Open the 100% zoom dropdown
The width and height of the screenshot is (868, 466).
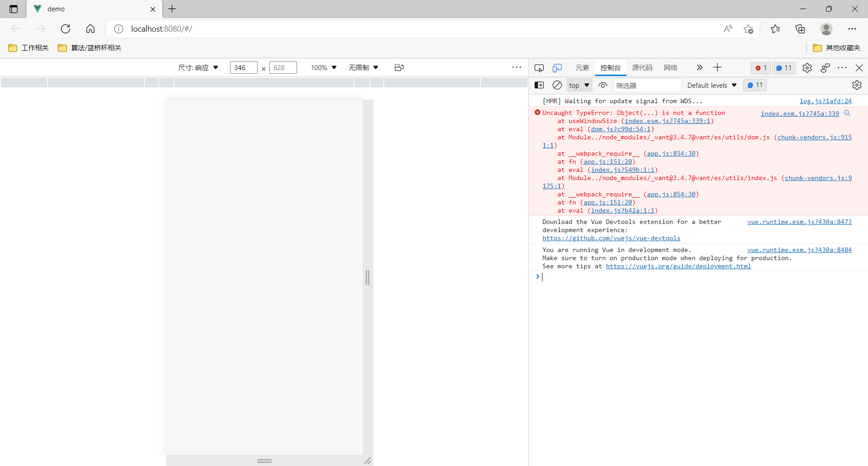[324, 67]
